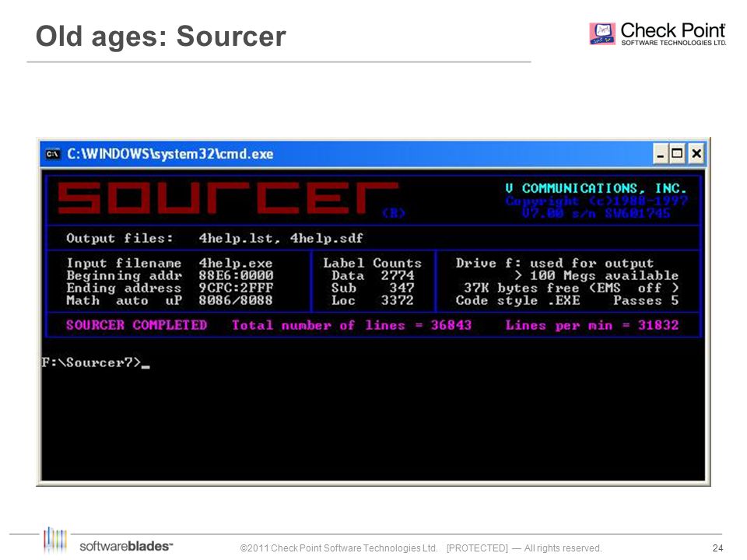The width and height of the screenshot is (747, 560).
Task: Click the 'V COMMUNICATIONS, INC.' text
Action: click(x=596, y=188)
